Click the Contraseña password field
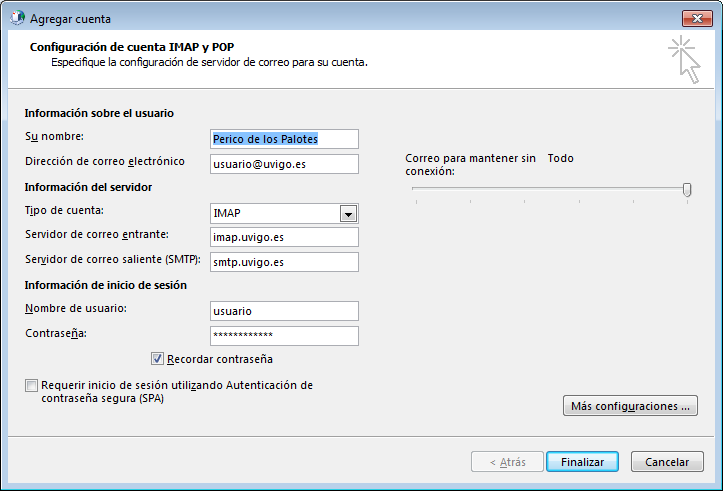The height and width of the screenshot is (491, 723). coord(284,336)
